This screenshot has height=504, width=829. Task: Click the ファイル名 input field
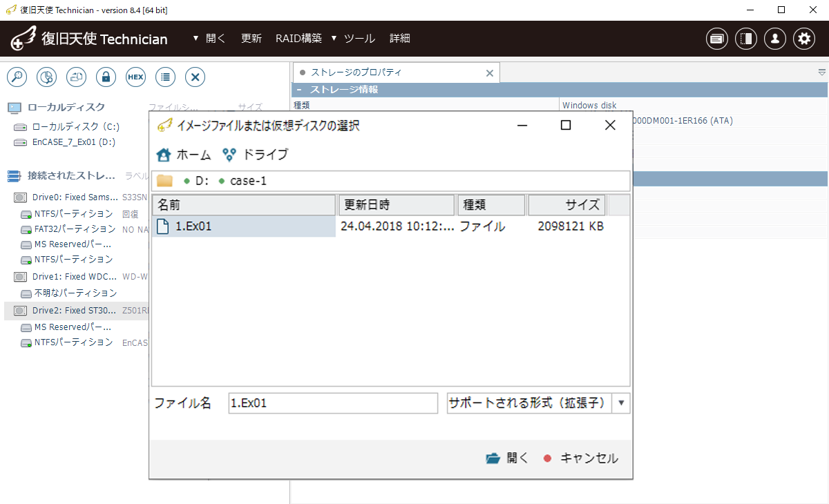point(333,403)
